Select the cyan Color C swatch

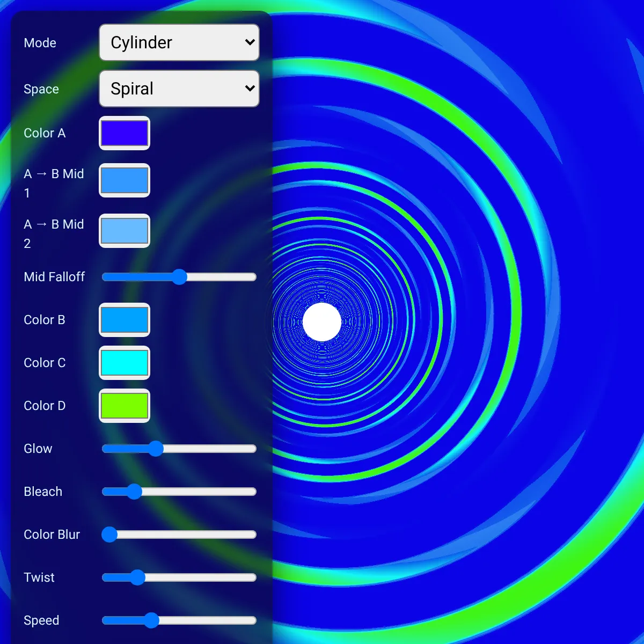125,363
